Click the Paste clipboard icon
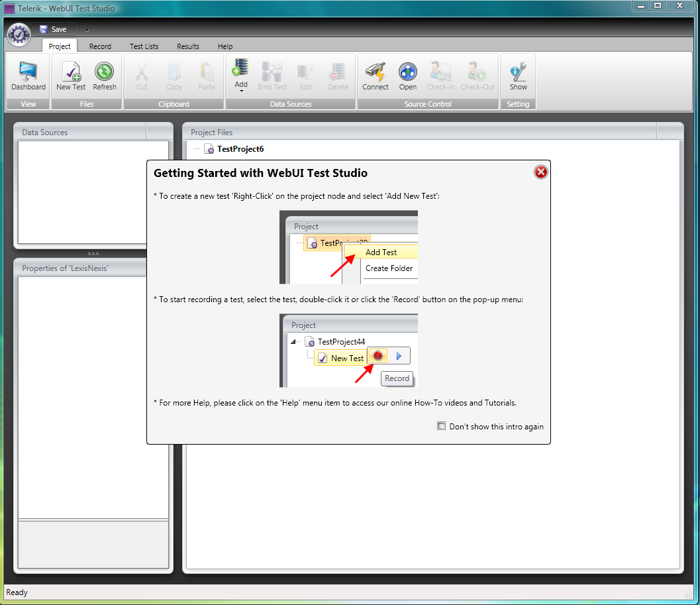 [207, 76]
